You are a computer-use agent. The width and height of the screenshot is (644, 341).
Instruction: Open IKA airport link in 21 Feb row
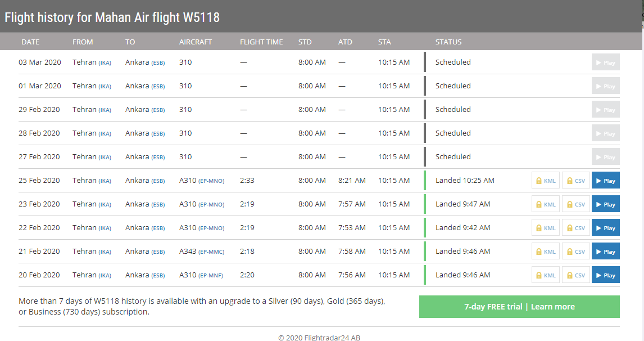(105, 252)
